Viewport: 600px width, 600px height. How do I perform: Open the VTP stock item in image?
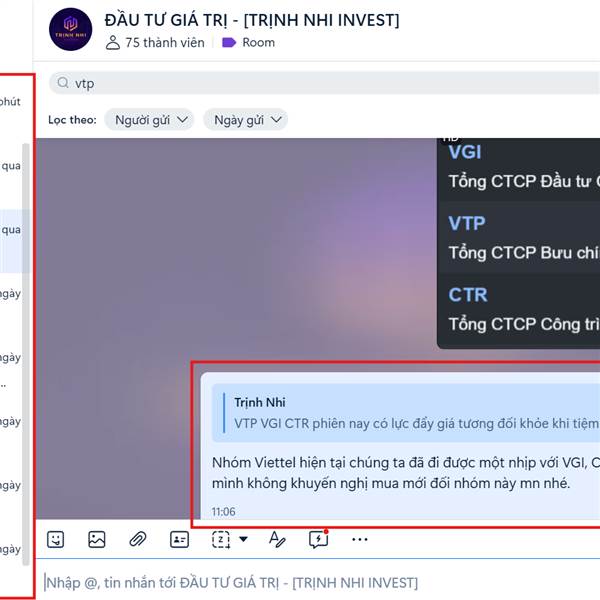[518, 237]
